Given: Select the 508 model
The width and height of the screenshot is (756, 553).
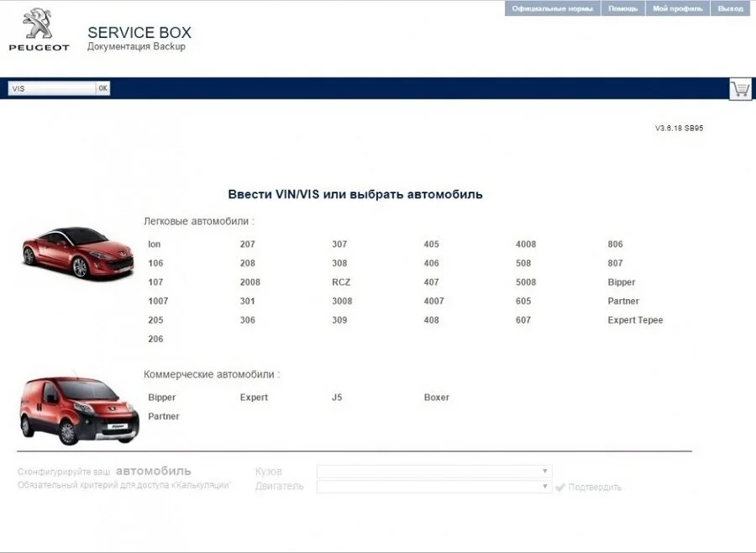Looking at the screenshot, I should (523, 263).
